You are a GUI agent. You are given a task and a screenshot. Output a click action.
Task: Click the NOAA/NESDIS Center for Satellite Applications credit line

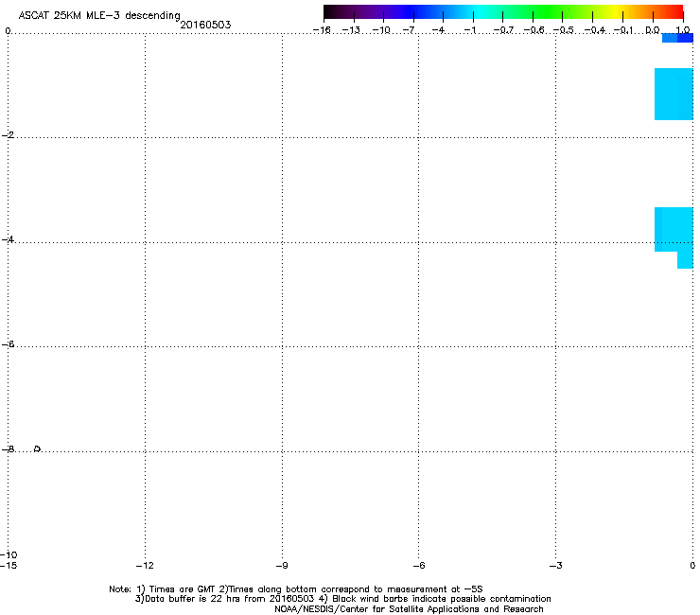click(409, 609)
